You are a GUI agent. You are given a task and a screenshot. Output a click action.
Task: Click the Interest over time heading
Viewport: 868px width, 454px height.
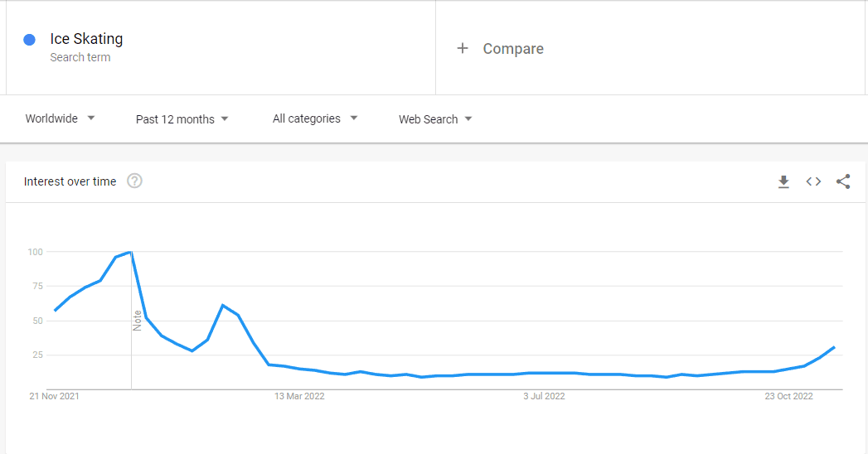(x=70, y=181)
